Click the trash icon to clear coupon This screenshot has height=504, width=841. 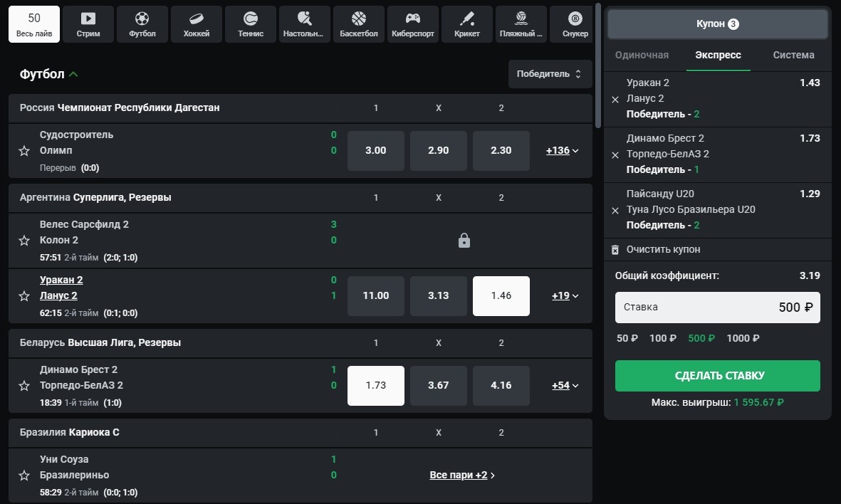click(615, 249)
